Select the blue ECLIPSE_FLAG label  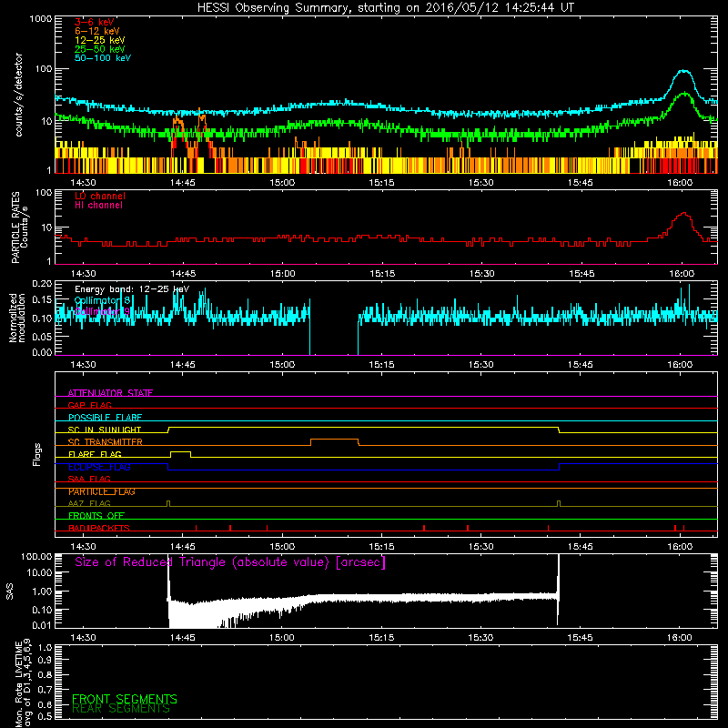[x=99, y=467]
